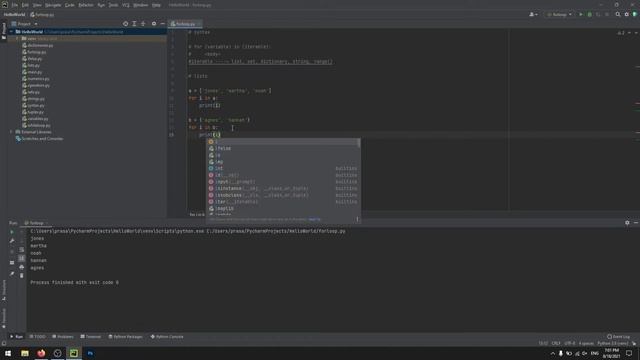The width and height of the screenshot is (640, 360).
Task: Open the View menu
Action: coord(37,5)
